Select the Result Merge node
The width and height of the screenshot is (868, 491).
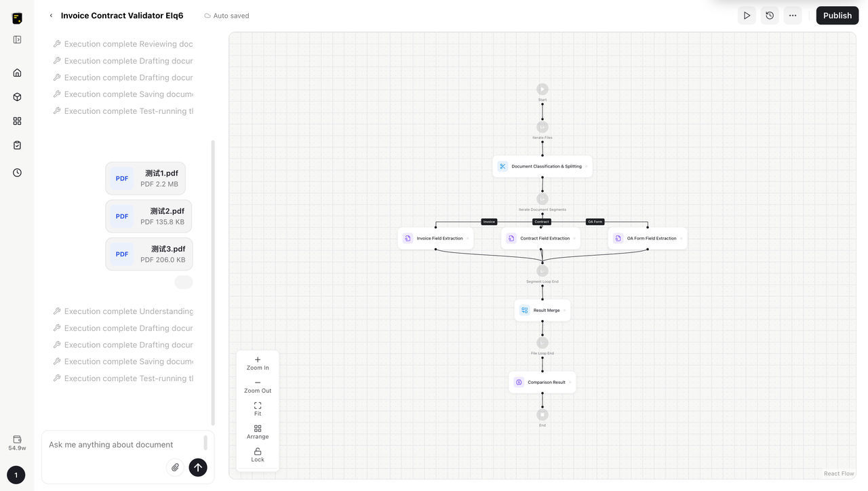(542, 310)
